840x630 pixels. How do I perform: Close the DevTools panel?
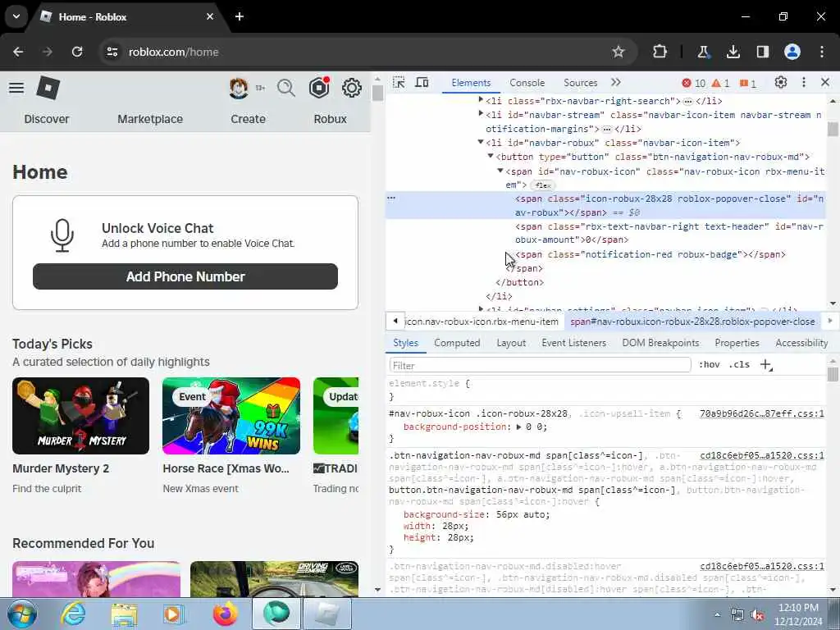[x=825, y=83]
